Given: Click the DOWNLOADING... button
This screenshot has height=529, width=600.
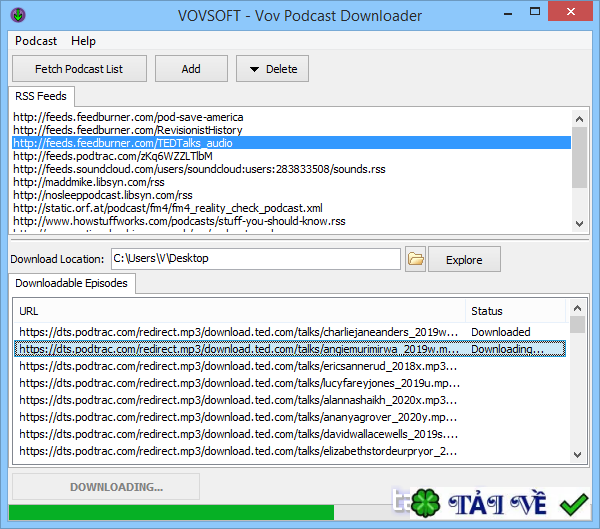Looking at the screenshot, I should (106, 487).
